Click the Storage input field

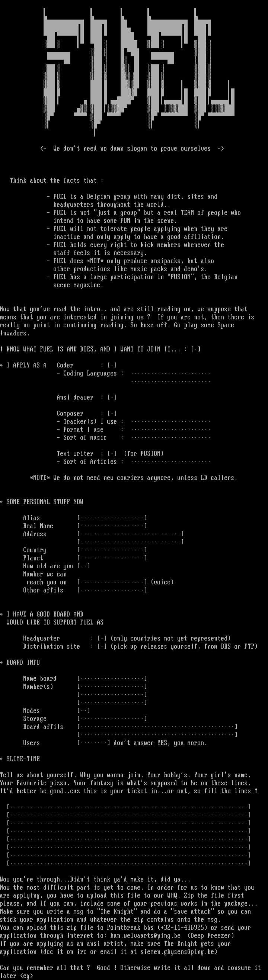[x=112, y=718]
